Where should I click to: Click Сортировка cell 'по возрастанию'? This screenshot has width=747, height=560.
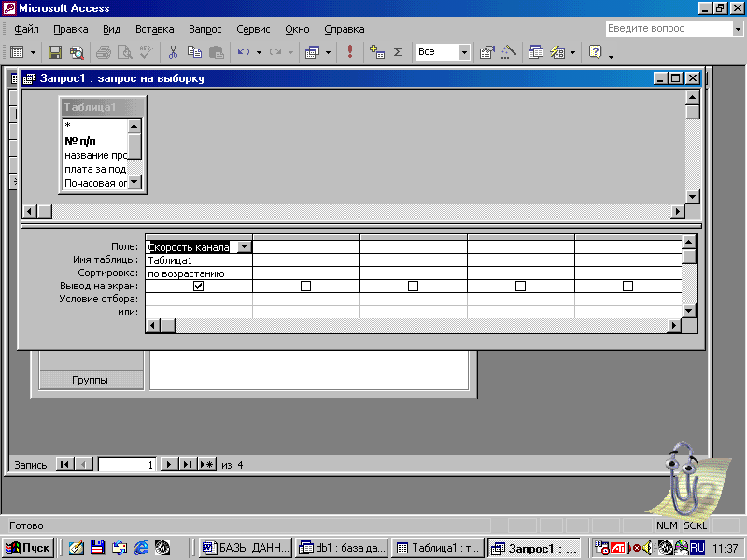pos(199,273)
